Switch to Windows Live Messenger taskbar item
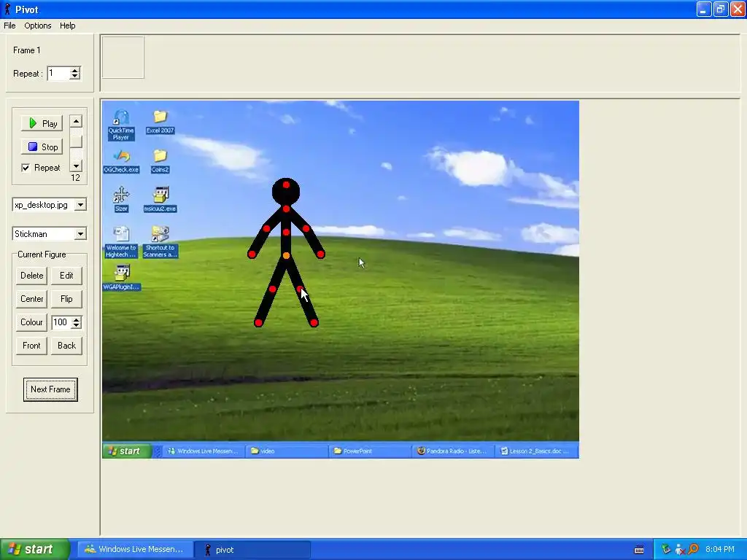 coord(135,550)
